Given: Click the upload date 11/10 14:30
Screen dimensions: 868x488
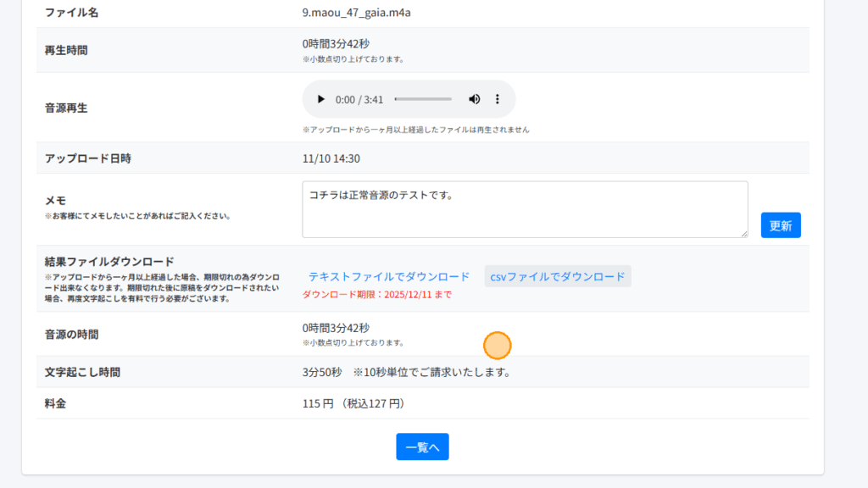Looking at the screenshot, I should tap(331, 158).
